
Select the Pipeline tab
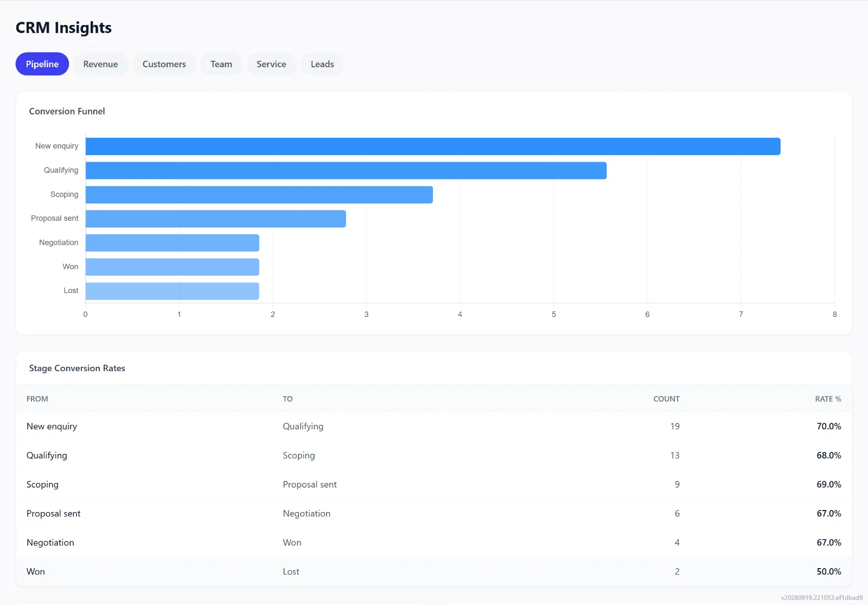(x=42, y=64)
